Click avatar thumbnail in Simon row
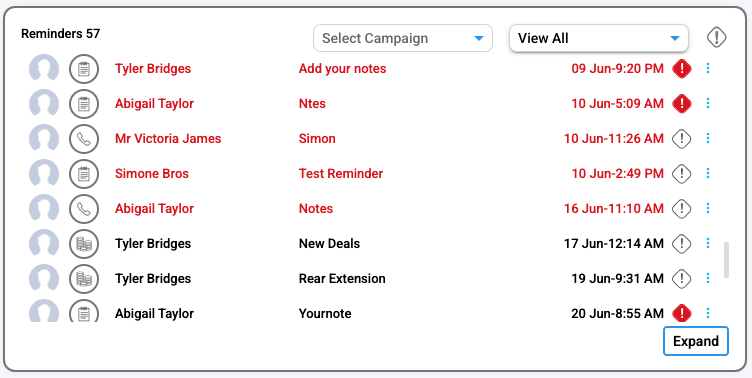The width and height of the screenshot is (752, 378). (x=44, y=139)
